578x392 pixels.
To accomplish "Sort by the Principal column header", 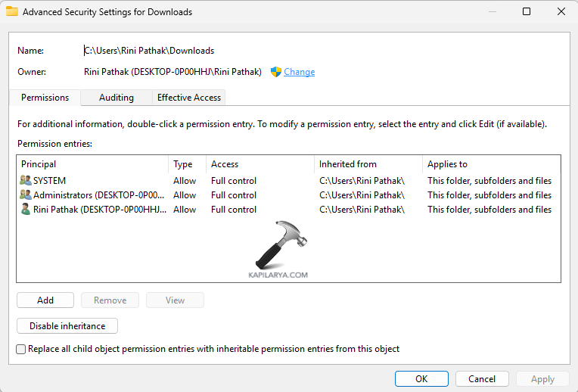I will pos(91,164).
